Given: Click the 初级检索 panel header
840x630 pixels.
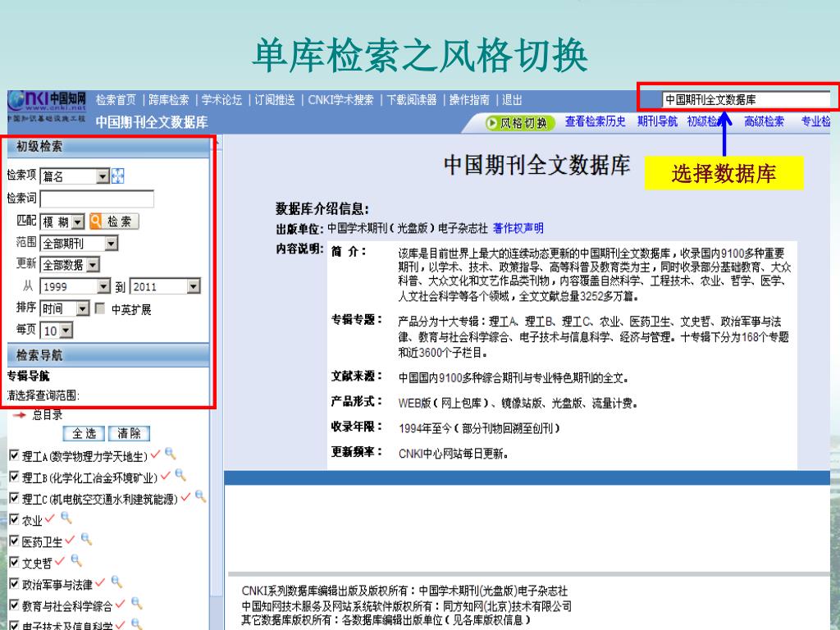Looking at the screenshot, I should click(x=109, y=147).
